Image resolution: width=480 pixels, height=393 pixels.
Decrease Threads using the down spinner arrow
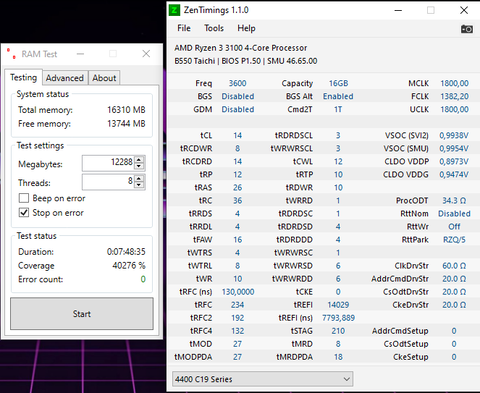click(139, 185)
